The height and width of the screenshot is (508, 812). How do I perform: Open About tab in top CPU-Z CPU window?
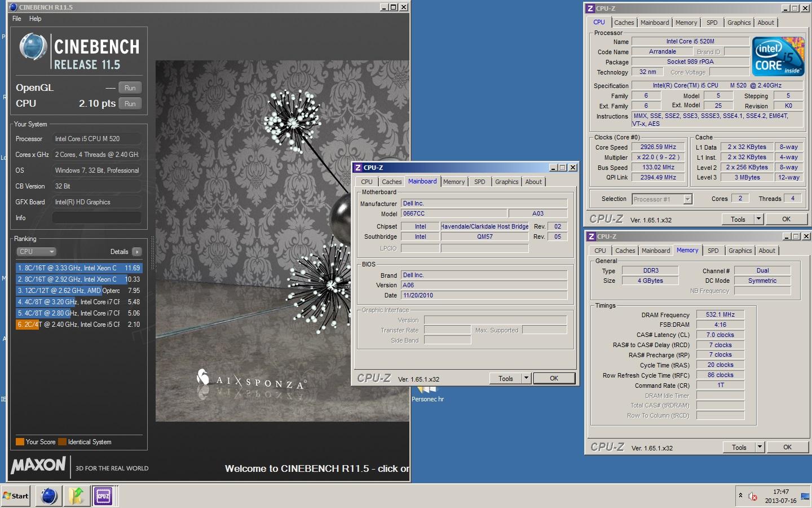click(766, 23)
